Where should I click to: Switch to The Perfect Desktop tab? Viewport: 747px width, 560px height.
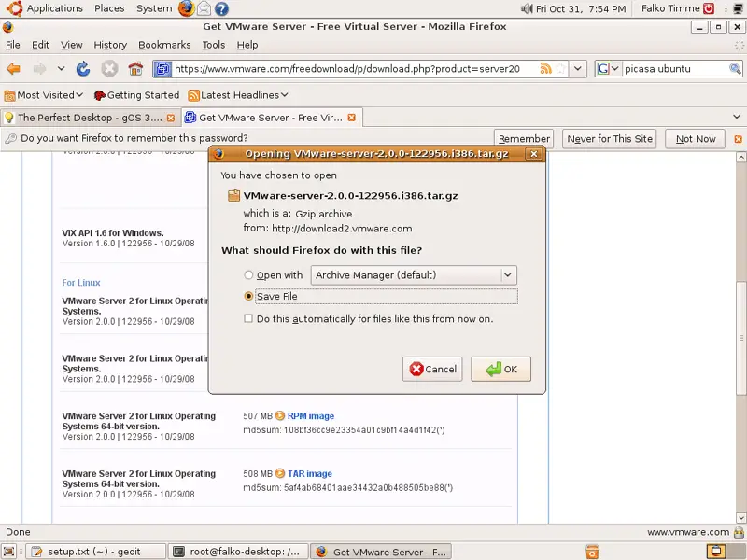[x=90, y=118]
